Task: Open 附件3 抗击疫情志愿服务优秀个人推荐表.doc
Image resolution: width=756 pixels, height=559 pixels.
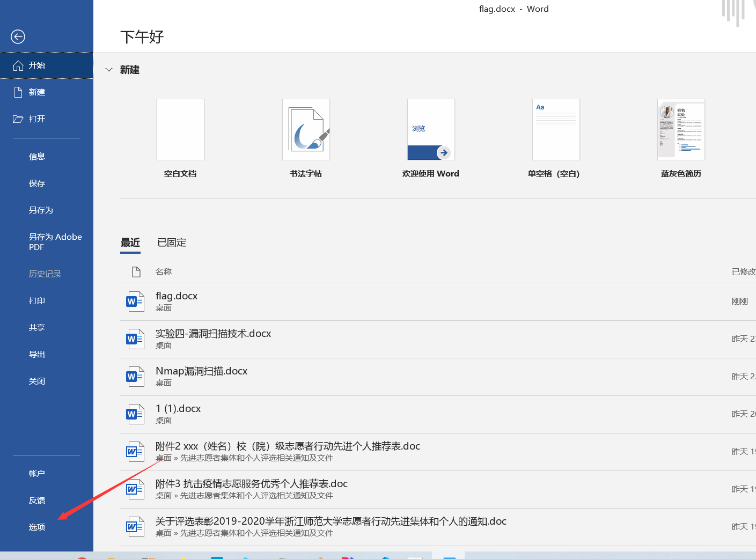Action: click(x=252, y=484)
